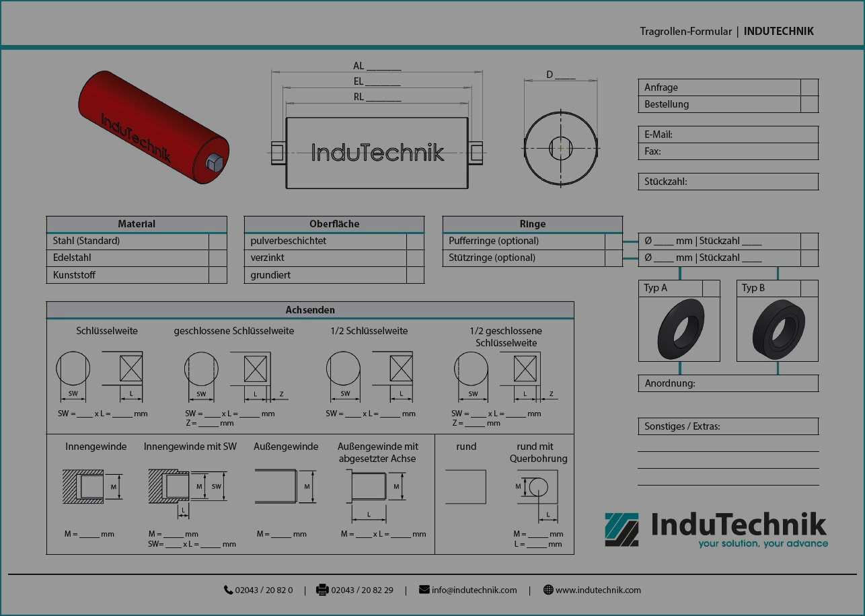Click the fax printer icon in footer
865x616 pixels.
point(322,590)
